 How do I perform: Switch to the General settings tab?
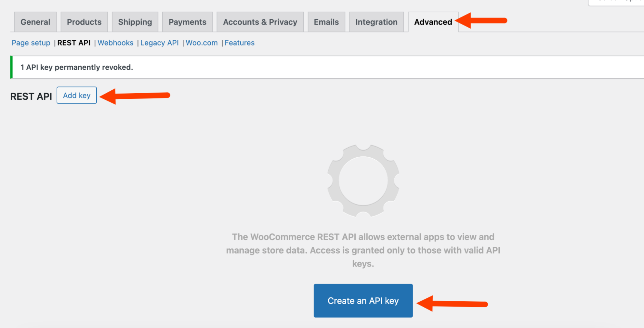35,22
